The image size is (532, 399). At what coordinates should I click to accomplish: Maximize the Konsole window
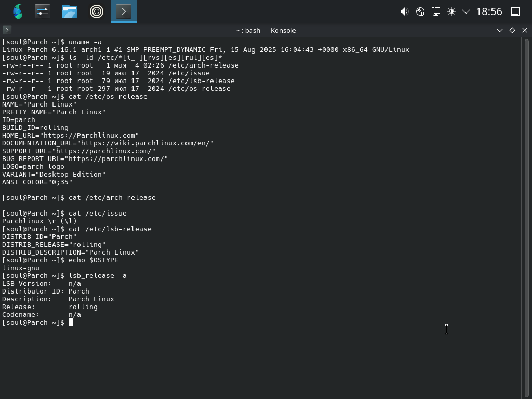coord(512,30)
